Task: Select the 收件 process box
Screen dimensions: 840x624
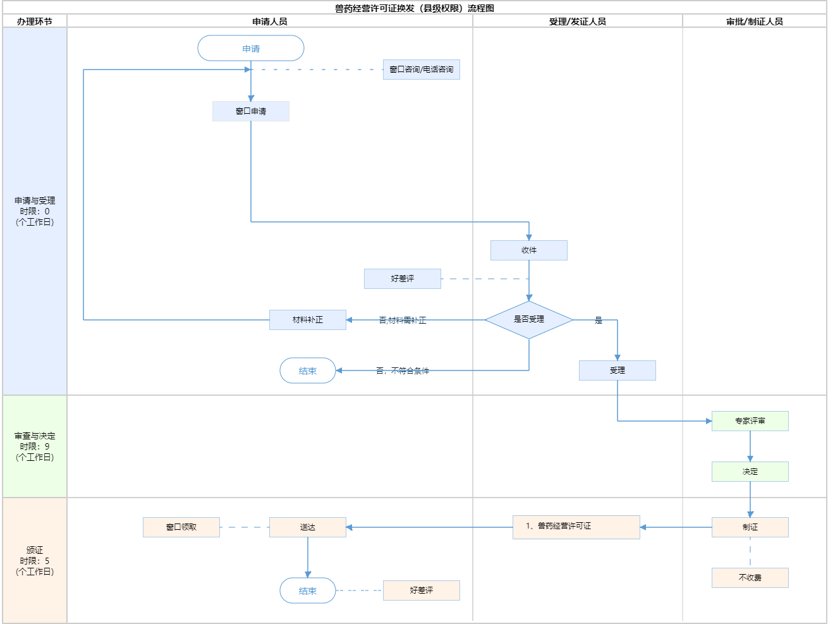Action: pyautogui.click(x=528, y=250)
